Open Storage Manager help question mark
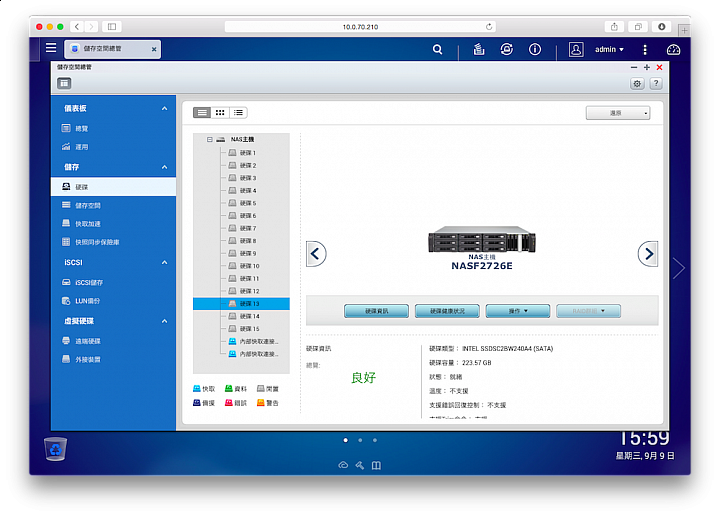Viewport: 720px width, 518px height. click(x=656, y=83)
